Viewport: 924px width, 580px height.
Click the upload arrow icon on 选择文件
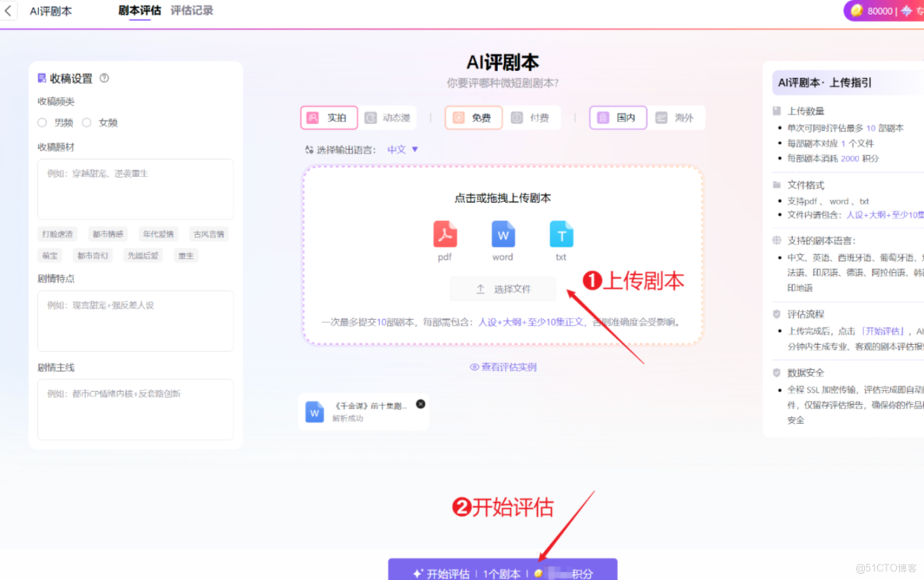(x=482, y=288)
